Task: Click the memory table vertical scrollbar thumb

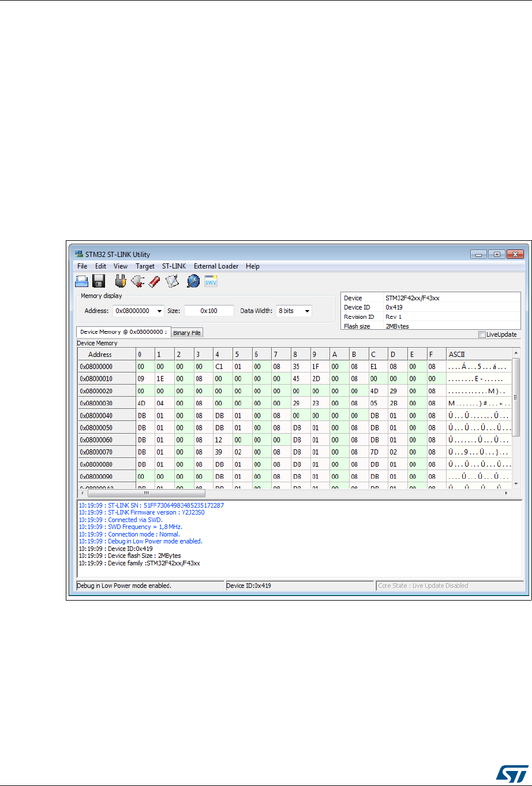Action: pyautogui.click(x=516, y=396)
